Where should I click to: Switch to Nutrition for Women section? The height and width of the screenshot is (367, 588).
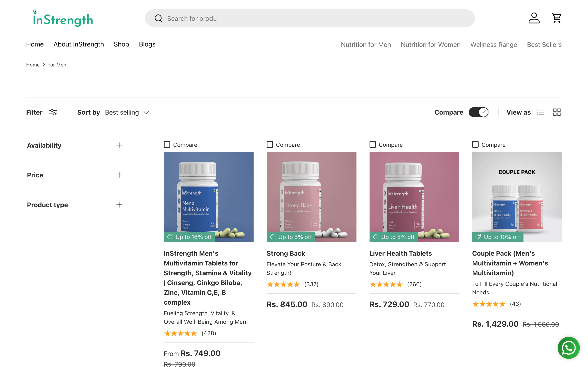[430, 44]
